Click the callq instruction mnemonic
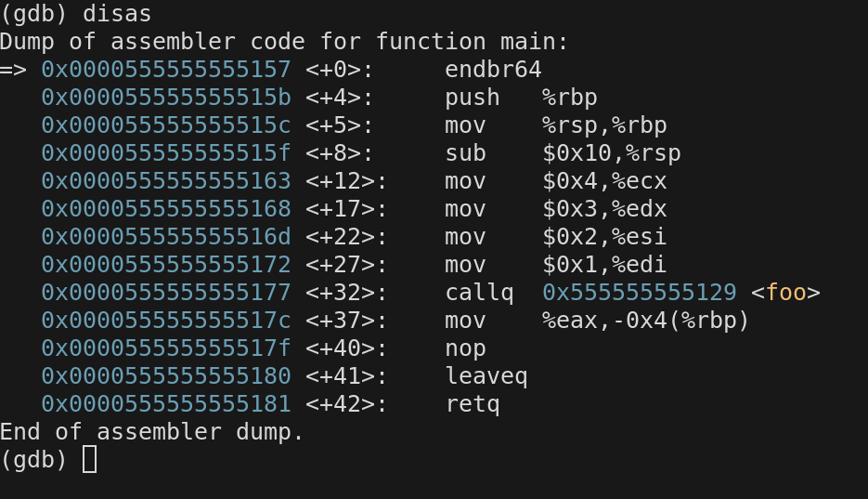The image size is (868, 499). [479, 293]
